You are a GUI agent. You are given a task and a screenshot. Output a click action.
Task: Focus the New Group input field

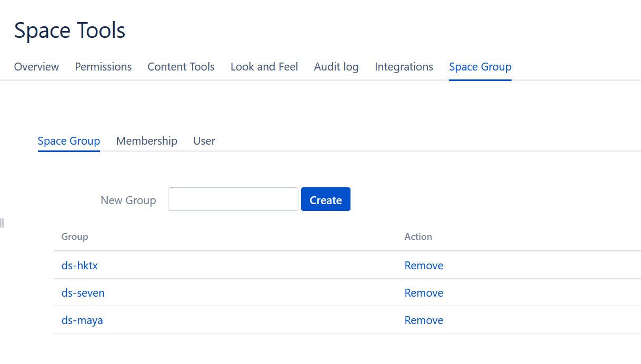pos(233,199)
